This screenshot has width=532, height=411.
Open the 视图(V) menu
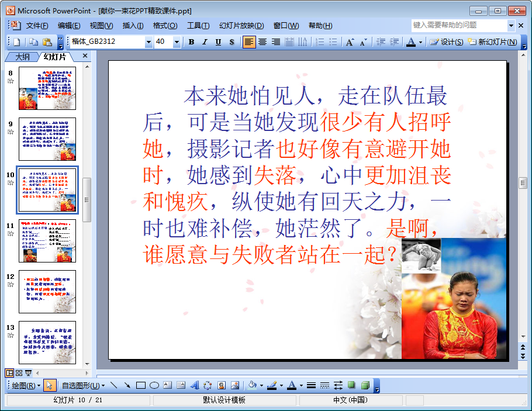click(101, 26)
